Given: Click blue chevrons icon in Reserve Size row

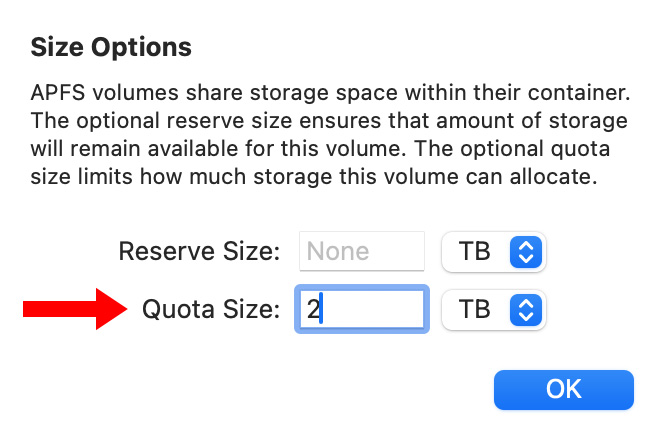Looking at the screenshot, I should [525, 252].
